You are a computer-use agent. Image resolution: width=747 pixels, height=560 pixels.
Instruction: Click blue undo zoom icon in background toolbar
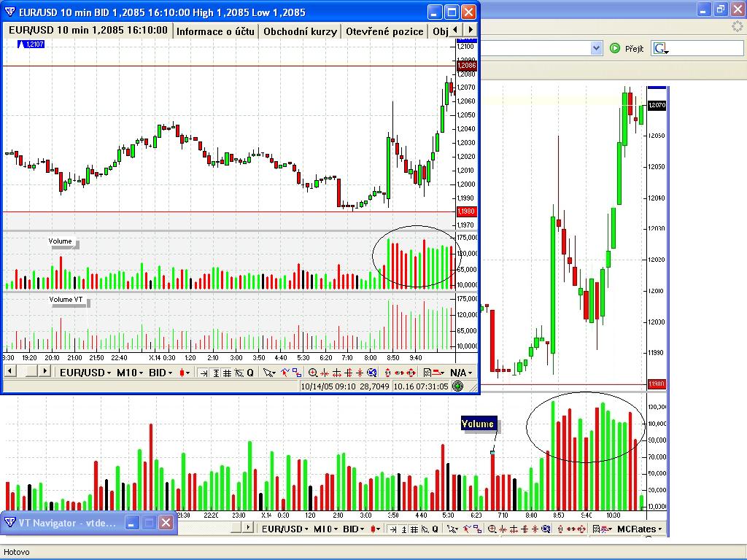click(x=546, y=529)
